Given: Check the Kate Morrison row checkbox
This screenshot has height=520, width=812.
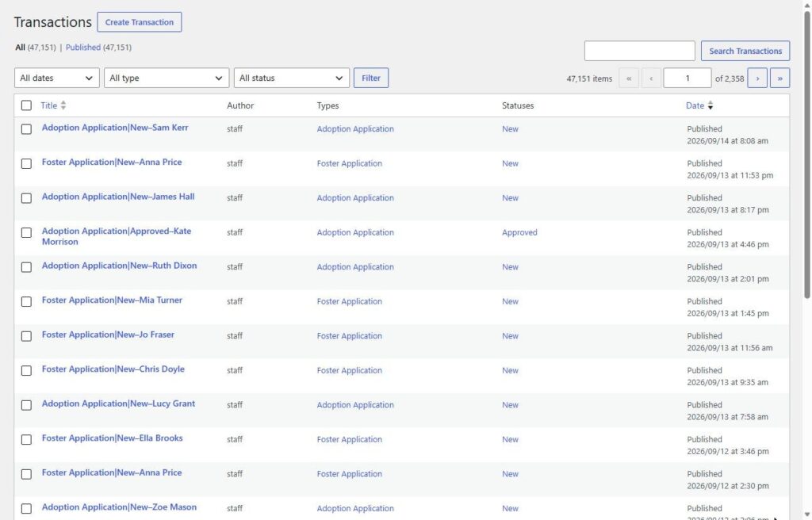Looking at the screenshot, I should pos(26,233).
